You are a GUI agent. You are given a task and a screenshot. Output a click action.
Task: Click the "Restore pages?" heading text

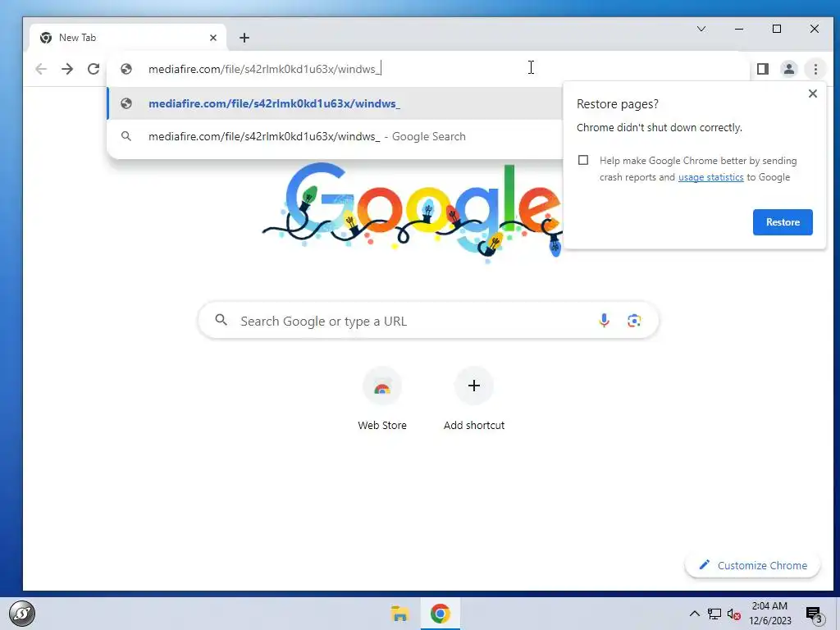617,104
